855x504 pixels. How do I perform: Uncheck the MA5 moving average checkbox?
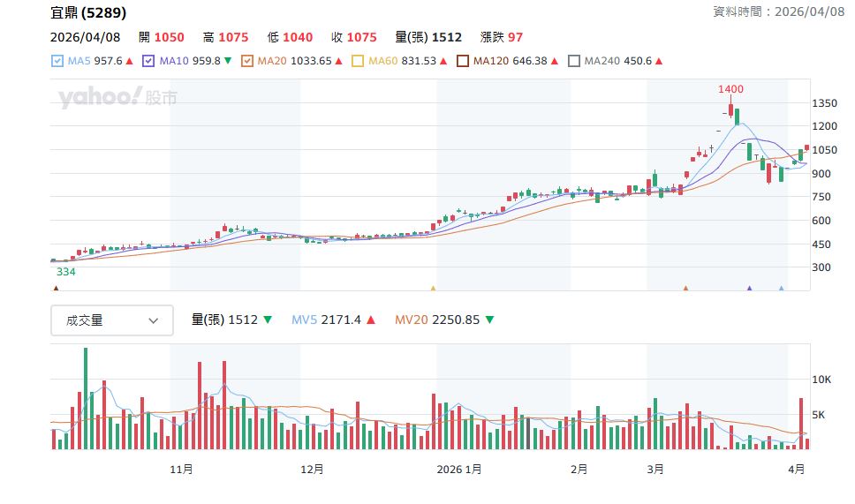pyautogui.click(x=58, y=61)
